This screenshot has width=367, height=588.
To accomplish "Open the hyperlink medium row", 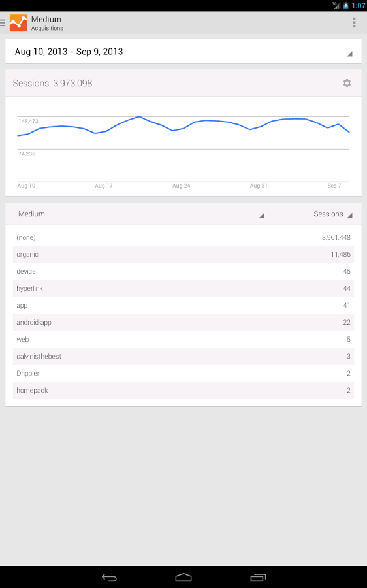I will (x=183, y=288).
